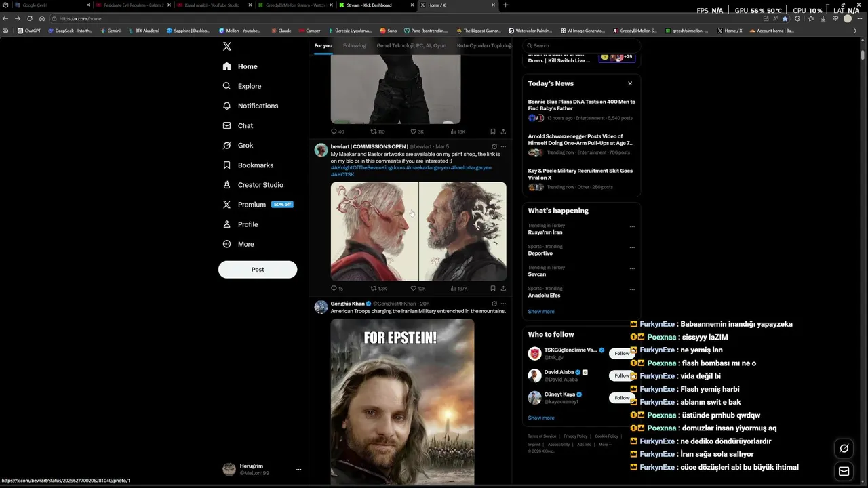Open options for Sevcan trend
The width and height of the screenshot is (868, 488).
coord(632,269)
